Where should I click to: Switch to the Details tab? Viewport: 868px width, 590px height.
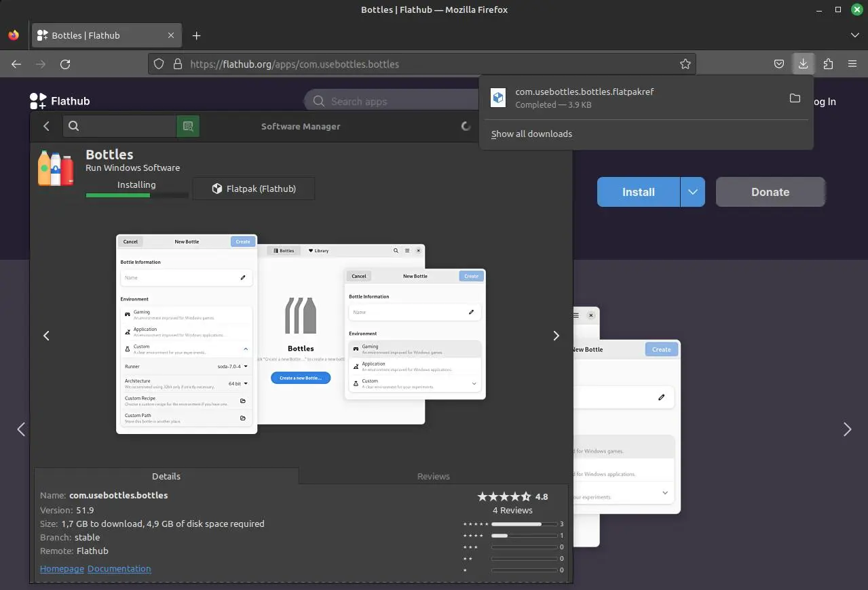[x=166, y=476]
